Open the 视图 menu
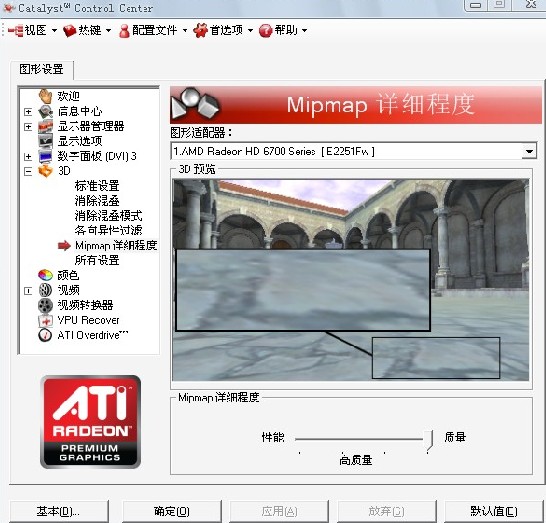546x523 pixels. [33, 30]
